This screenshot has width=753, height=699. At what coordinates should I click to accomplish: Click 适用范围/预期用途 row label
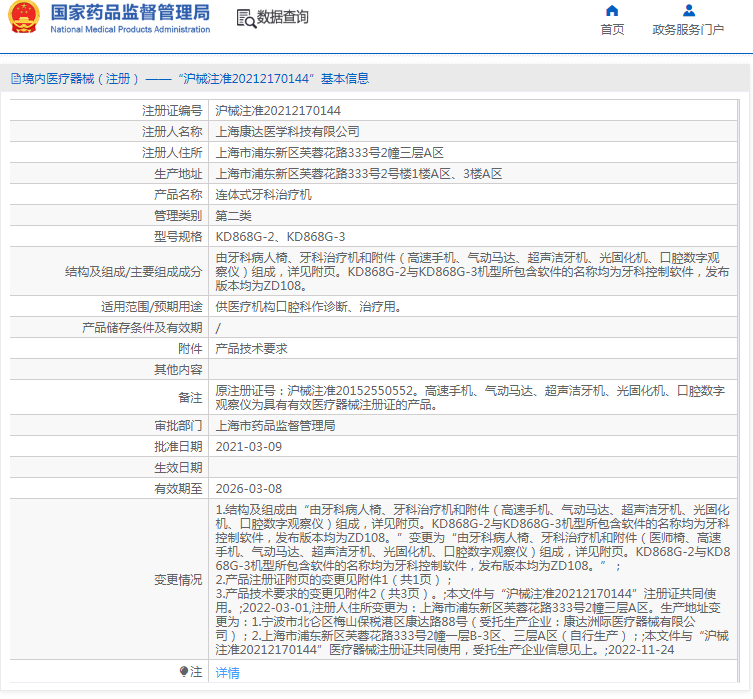152,307
